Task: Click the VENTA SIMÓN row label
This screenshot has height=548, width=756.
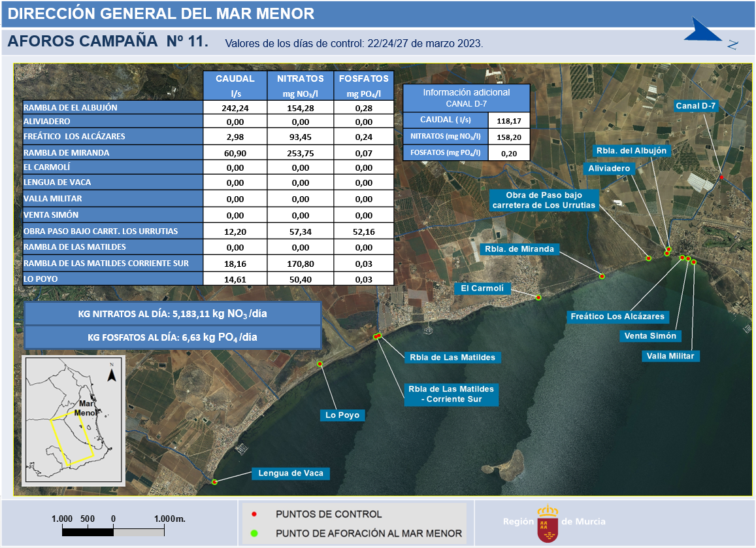Action: coord(113,215)
